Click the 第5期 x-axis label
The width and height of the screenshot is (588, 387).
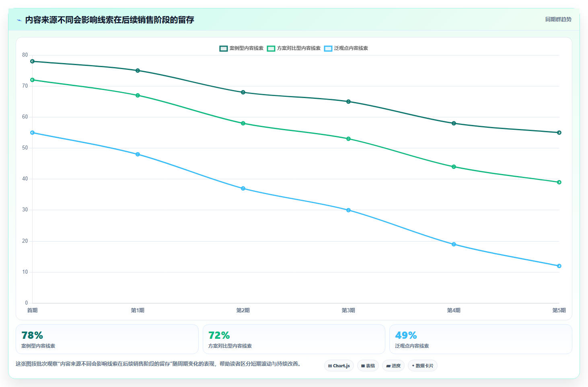tap(559, 310)
